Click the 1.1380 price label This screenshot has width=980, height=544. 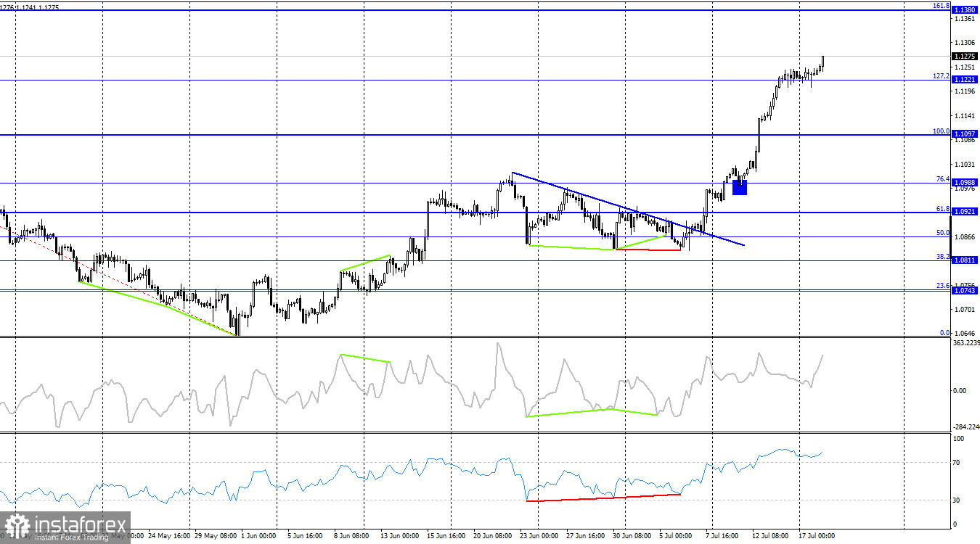[965, 10]
